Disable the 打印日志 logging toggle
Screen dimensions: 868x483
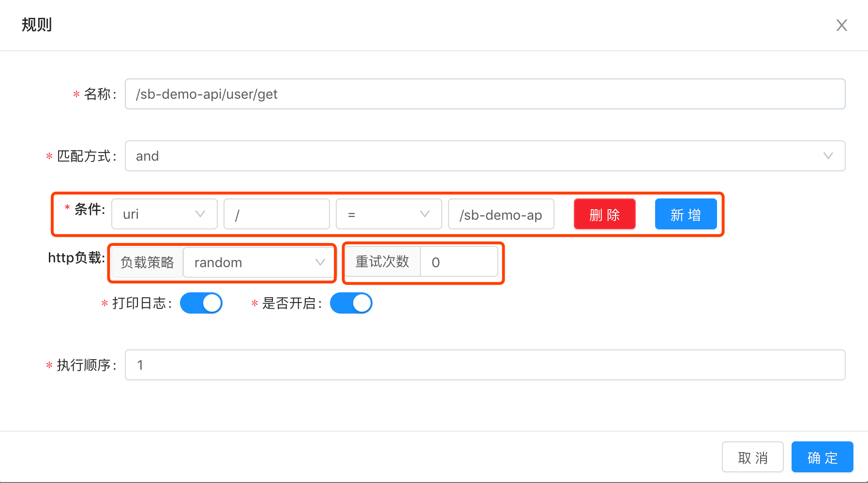click(201, 303)
